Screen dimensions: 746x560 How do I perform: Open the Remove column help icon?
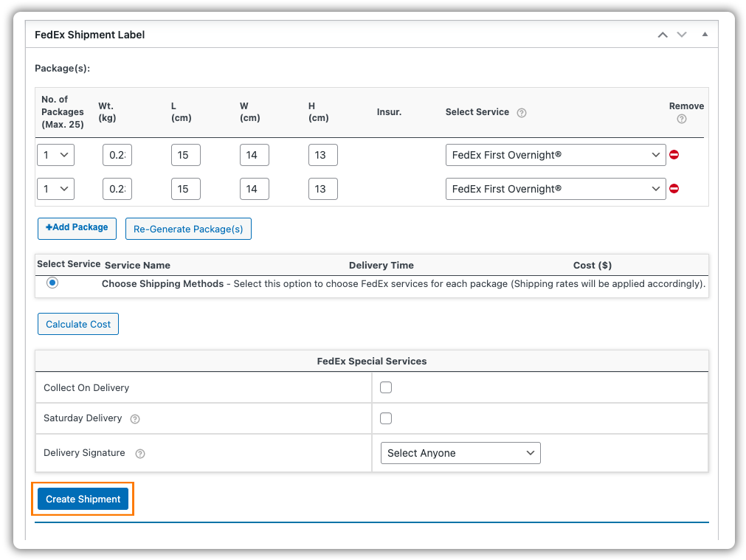(681, 119)
